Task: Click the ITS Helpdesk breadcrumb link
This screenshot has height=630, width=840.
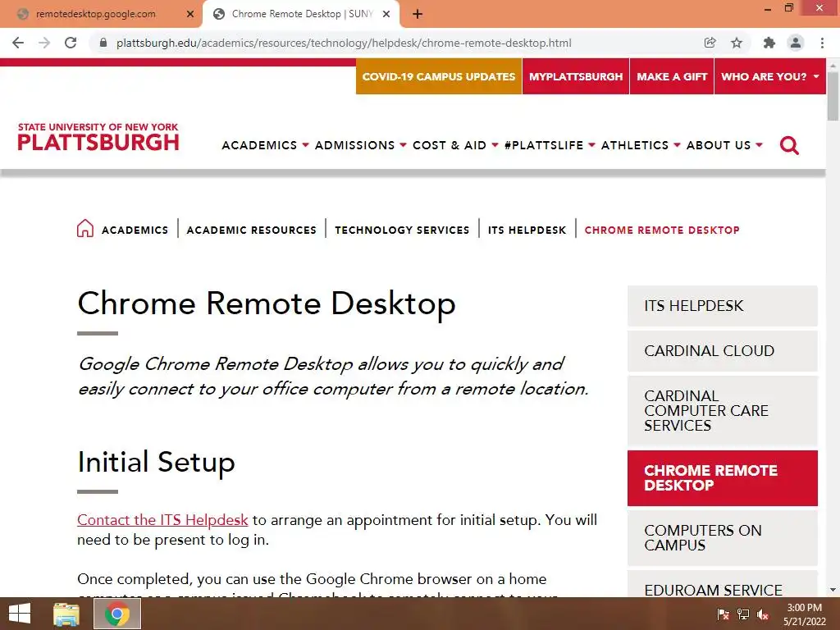Action: coord(527,230)
